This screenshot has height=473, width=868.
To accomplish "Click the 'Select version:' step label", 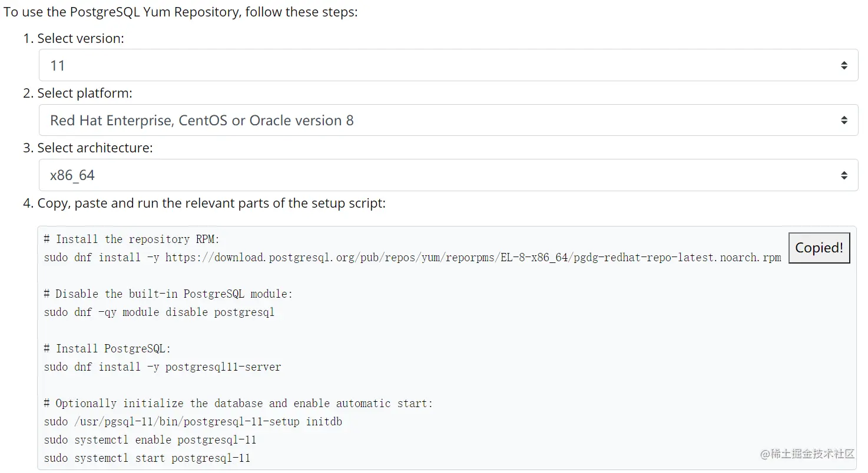I will [x=81, y=38].
